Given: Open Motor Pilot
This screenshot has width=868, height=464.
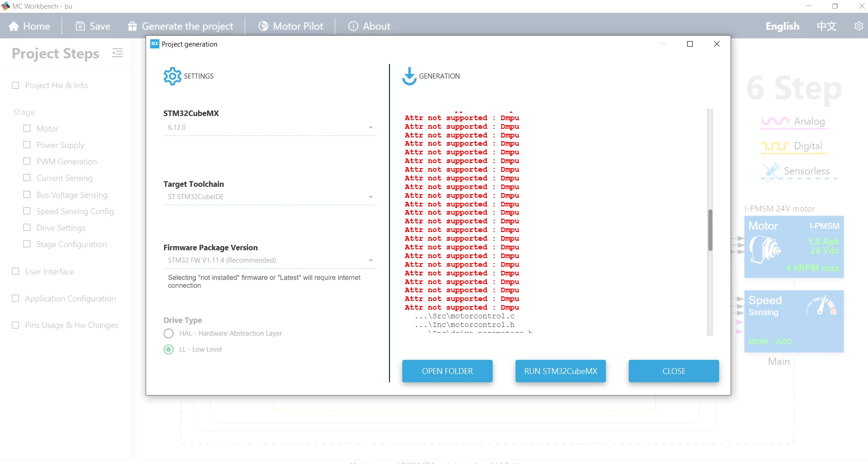Looking at the screenshot, I should (291, 26).
